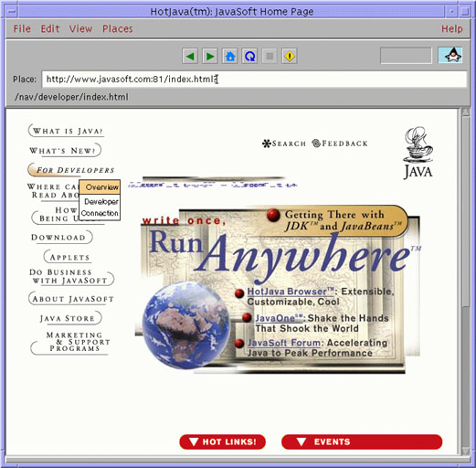The image size is (476, 468).
Task: Open the window menu button in title bar
Action: pyautogui.click(x=12, y=11)
